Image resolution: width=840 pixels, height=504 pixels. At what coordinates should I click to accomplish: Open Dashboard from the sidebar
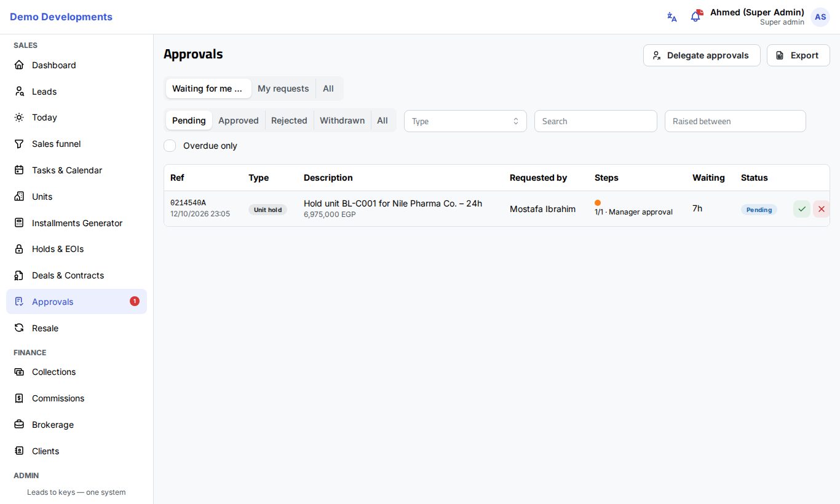click(76, 65)
